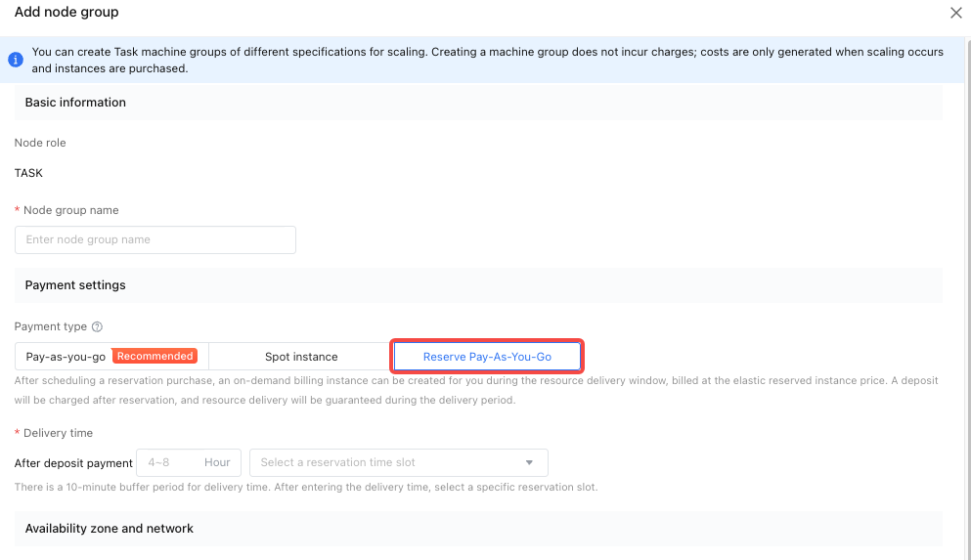The image size is (971, 560).
Task: Click the Node group name label
Action: pyautogui.click(x=71, y=210)
